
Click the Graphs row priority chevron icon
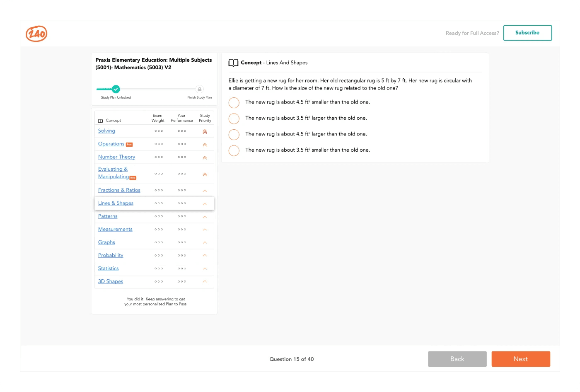click(205, 242)
